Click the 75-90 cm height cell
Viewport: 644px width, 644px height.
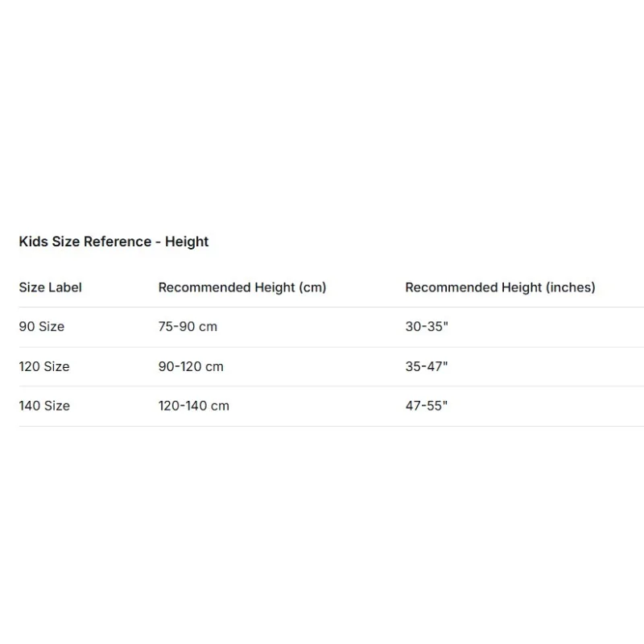[x=188, y=327]
